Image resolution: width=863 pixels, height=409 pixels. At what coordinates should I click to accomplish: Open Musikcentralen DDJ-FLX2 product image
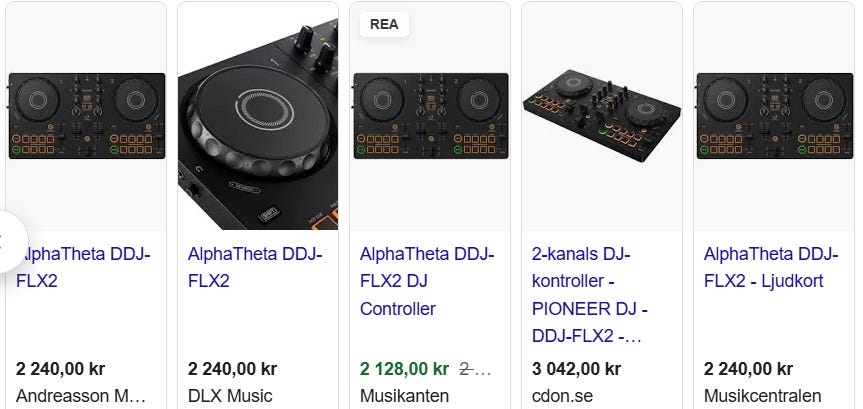(774, 115)
